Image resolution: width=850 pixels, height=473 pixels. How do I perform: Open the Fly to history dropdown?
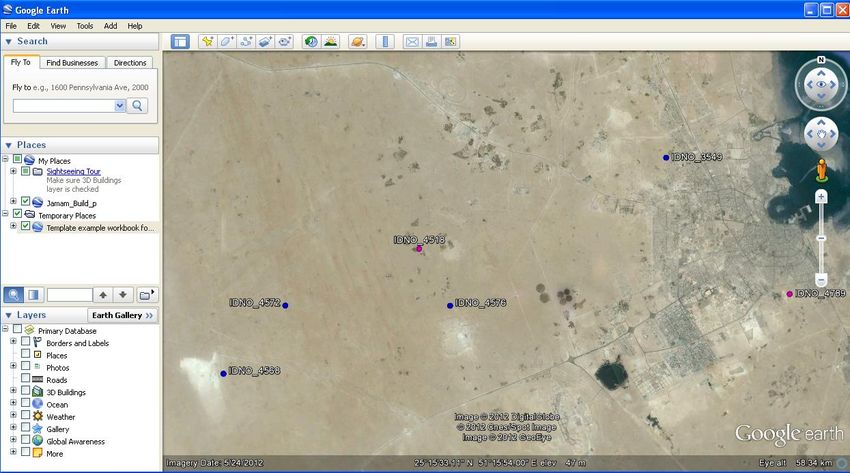pyautogui.click(x=120, y=106)
